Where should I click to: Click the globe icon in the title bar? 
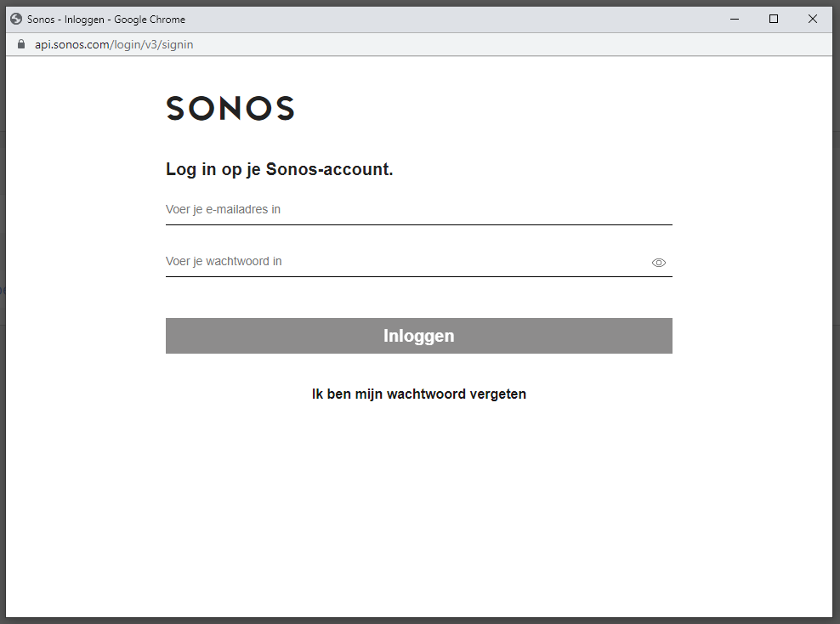[x=16, y=19]
